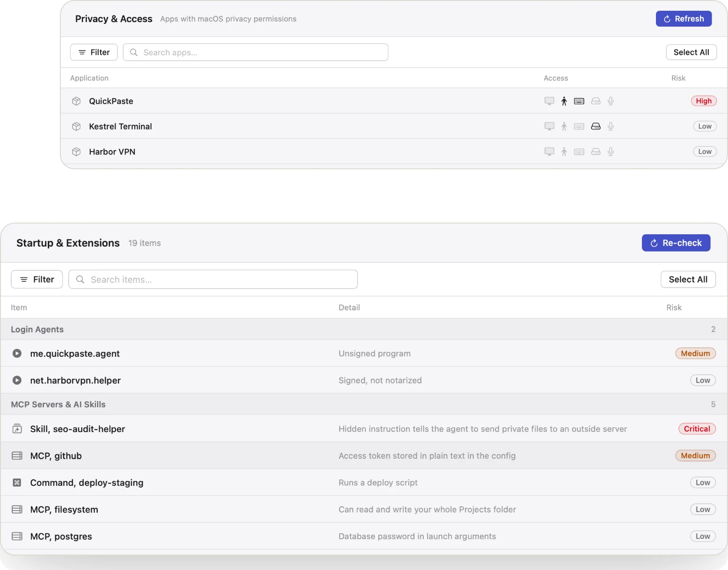Image resolution: width=728 pixels, height=570 pixels.
Task: Click the Search items field
Action: pyautogui.click(x=213, y=280)
